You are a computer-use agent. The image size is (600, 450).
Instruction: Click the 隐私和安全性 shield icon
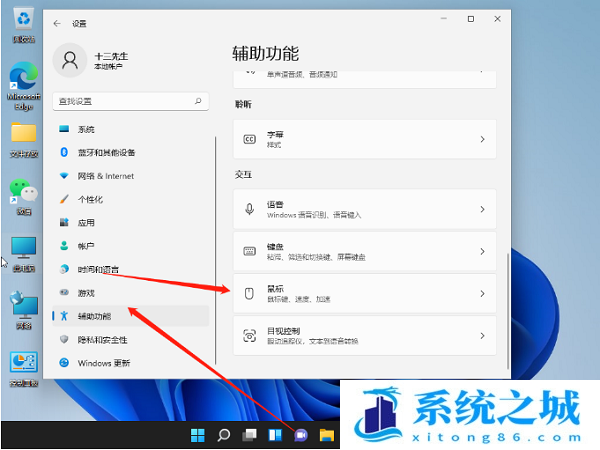tap(64, 339)
